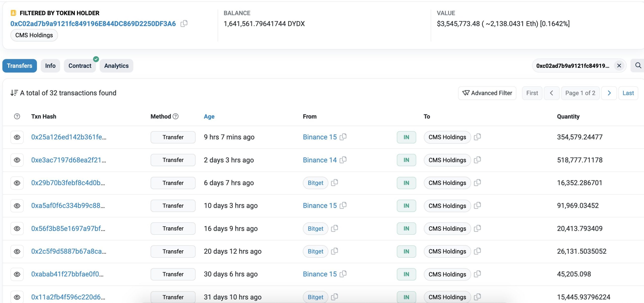Toggle eye preview for 0x29b70b3febf8c4d0b
This screenshot has height=303, width=644.
coord(17,183)
